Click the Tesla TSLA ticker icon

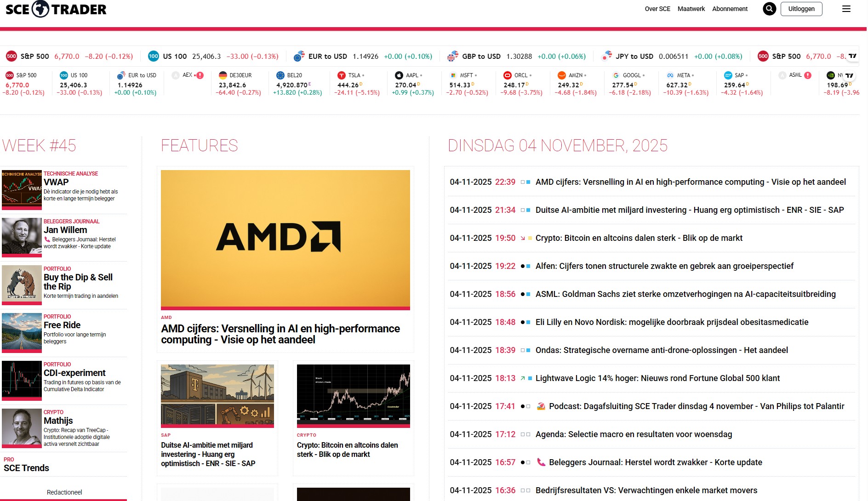341,75
